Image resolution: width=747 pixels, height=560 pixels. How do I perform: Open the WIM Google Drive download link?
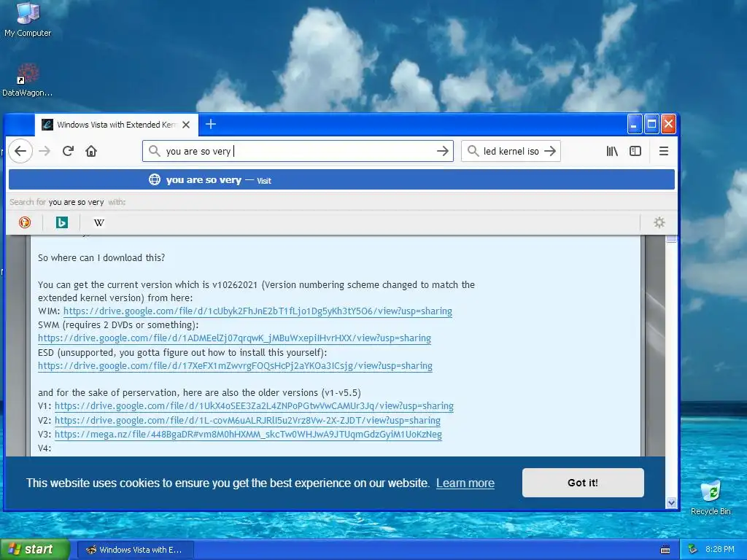click(258, 311)
